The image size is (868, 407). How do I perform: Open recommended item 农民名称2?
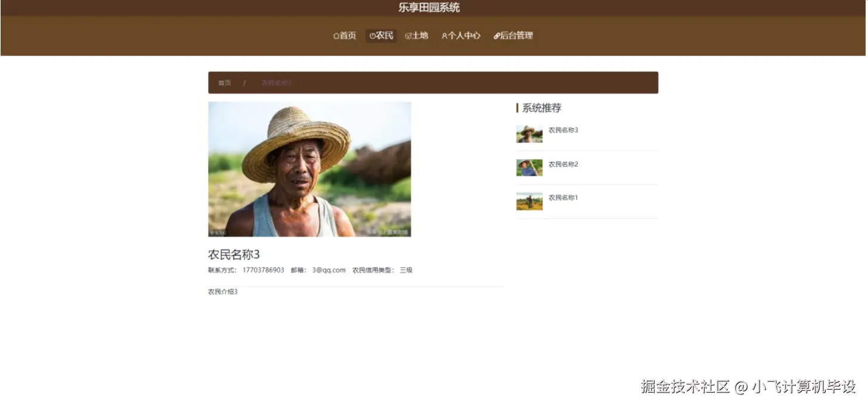pos(563,164)
